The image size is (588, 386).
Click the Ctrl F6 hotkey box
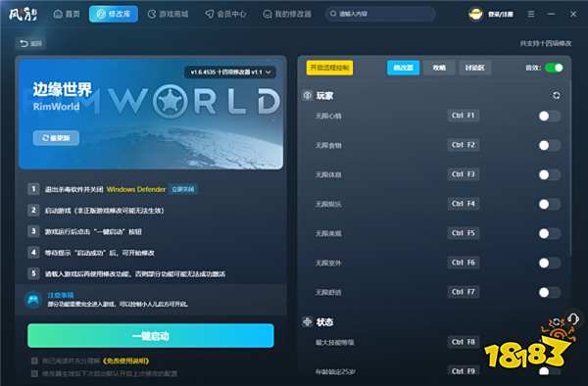pos(464,263)
